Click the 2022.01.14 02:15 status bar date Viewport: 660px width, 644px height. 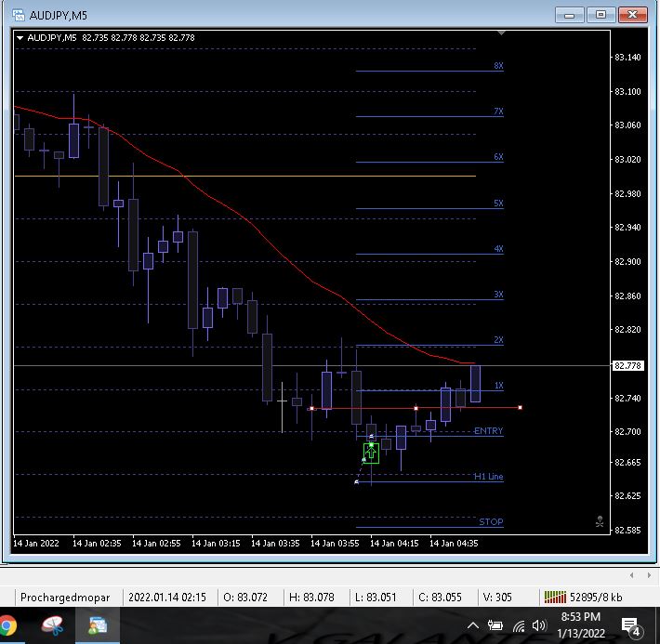167,598
